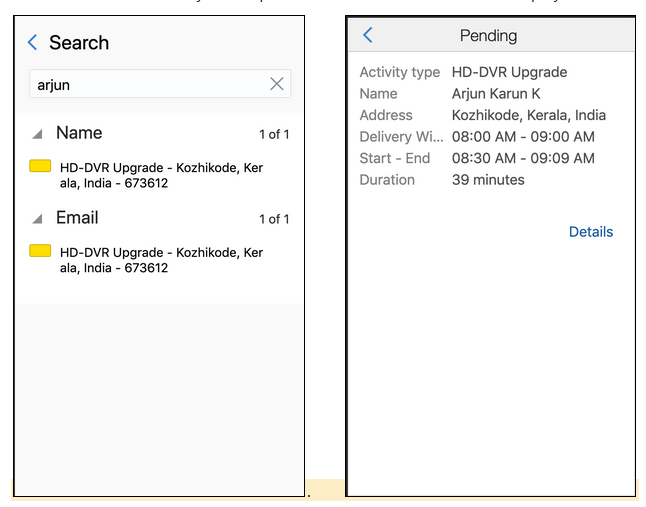The image size is (646, 507).
Task: Collapse the Name results section
Action: [x=37, y=134]
